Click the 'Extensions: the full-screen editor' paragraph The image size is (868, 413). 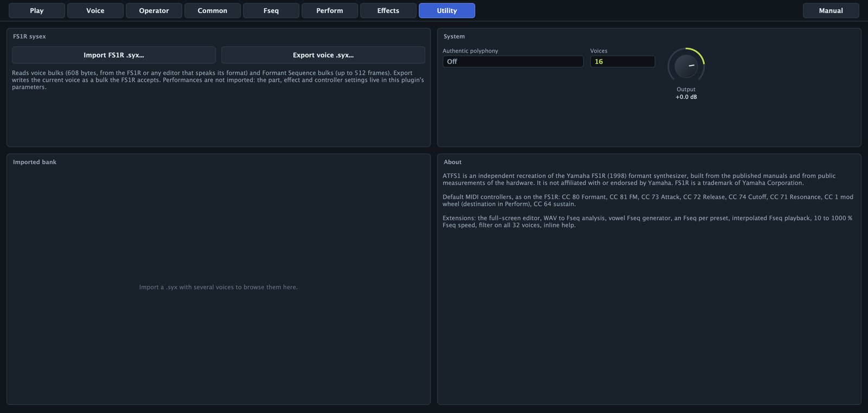648,222
